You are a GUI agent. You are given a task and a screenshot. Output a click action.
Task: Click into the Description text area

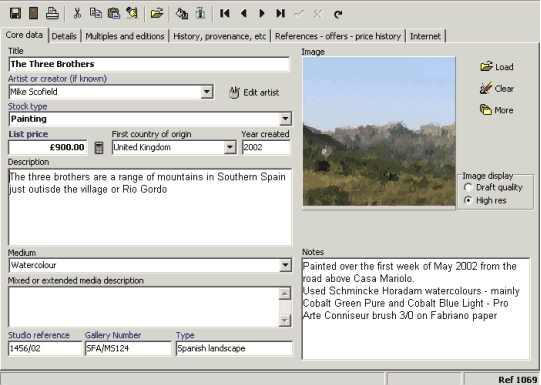pyautogui.click(x=150, y=207)
